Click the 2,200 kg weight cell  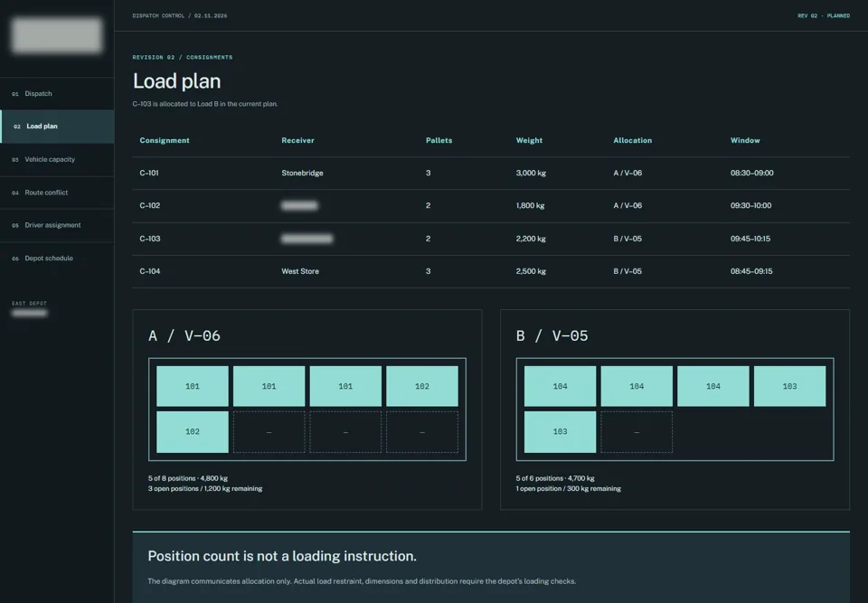(531, 239)
